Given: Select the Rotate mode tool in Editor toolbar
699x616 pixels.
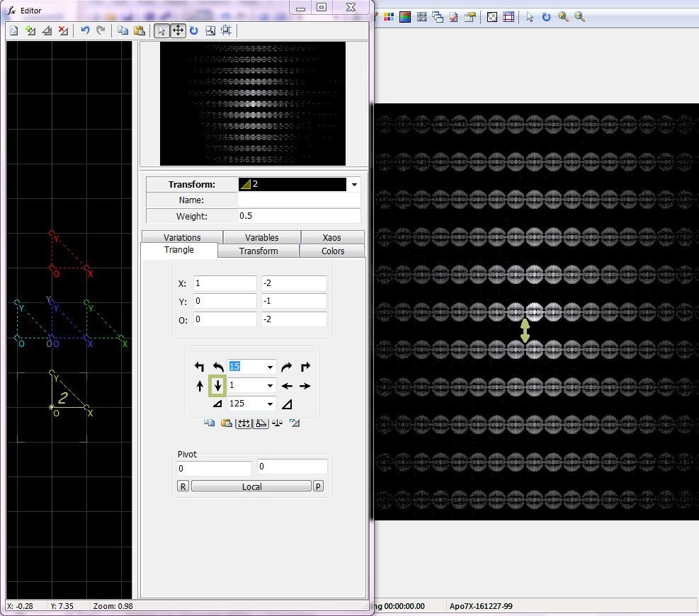Looking at the screenshot, I should click(194, 30).
